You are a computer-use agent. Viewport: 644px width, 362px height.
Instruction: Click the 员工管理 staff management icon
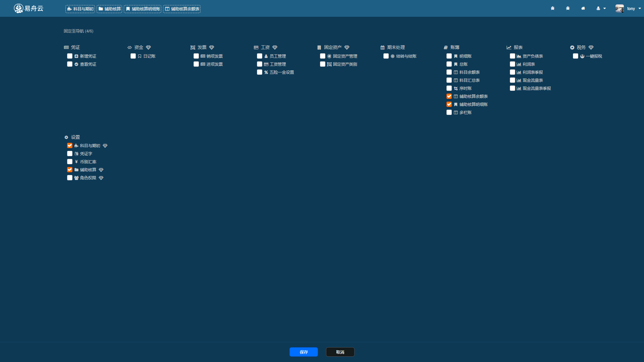click(x=266, y=56)
